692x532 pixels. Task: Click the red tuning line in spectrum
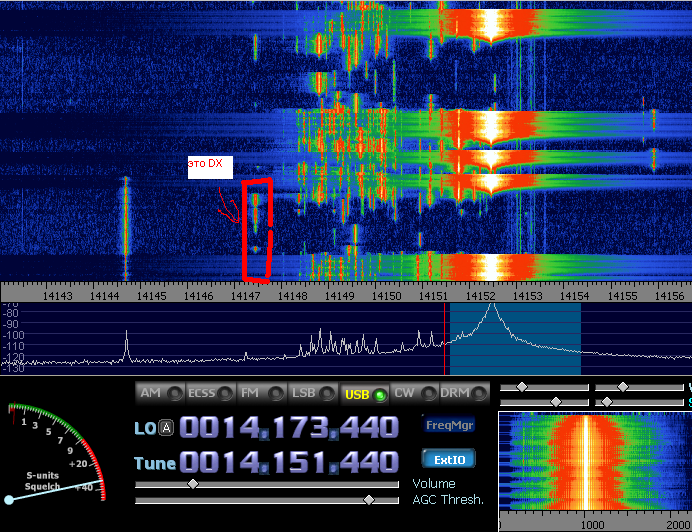444,338
